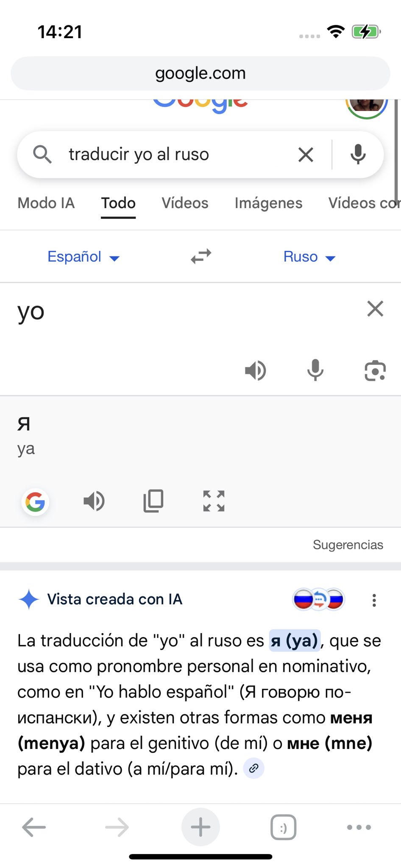Viewport: 401px width, 868px height.
Task: Open the Ruso target language dropdown
Action: tap(309, 257)
